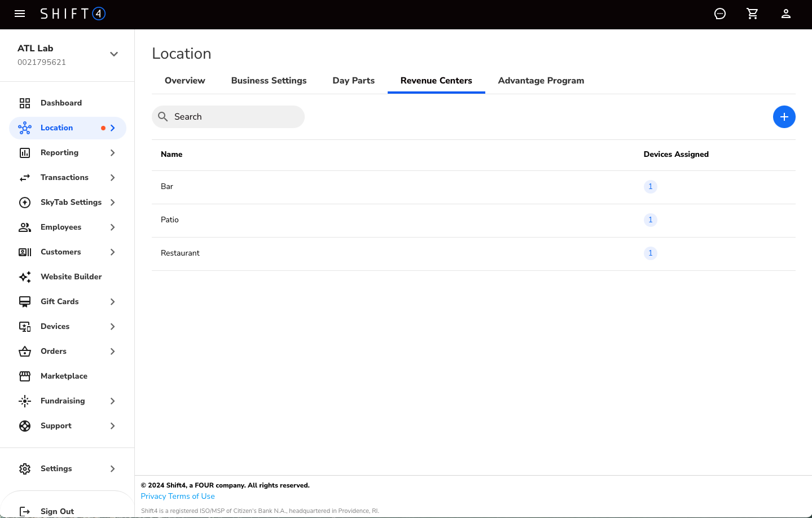Open the Privacy link in footer
Image resolution: width=812 pixels, height=518 pixels.
tap(153, 497)
